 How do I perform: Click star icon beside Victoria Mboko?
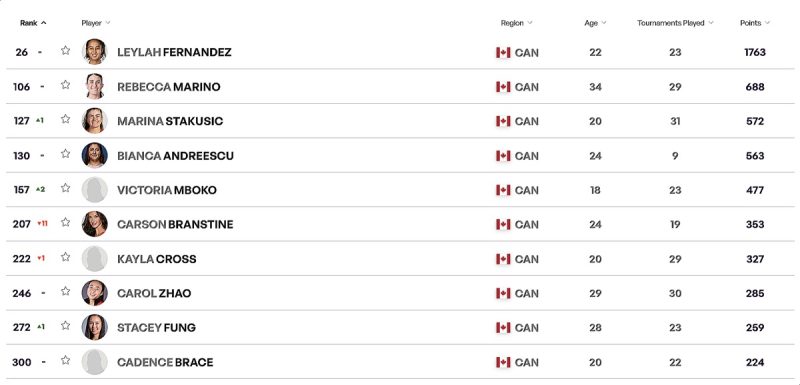(65, 188)
